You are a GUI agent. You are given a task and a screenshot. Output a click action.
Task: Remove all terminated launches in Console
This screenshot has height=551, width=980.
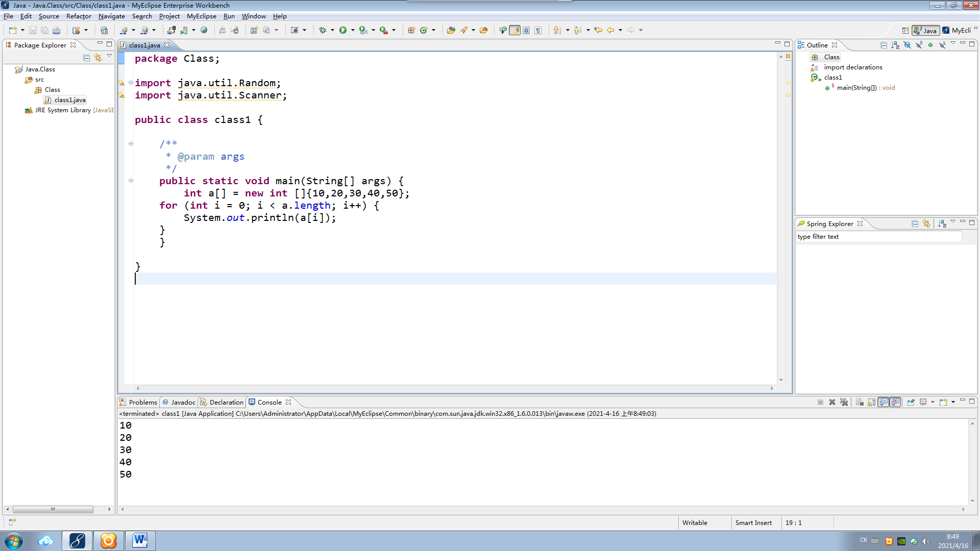(x=844, y=402)
